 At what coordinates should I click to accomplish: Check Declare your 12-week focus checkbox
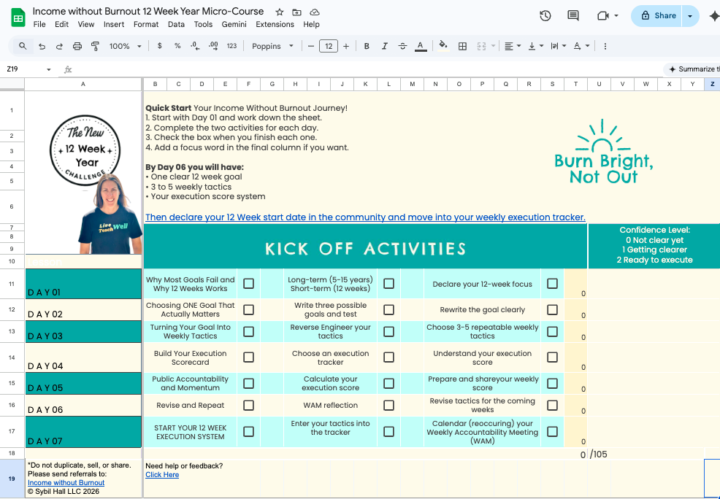tap(552, 284)
